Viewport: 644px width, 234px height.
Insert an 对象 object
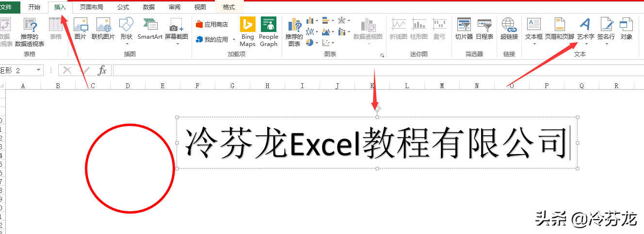coord(627,29)
